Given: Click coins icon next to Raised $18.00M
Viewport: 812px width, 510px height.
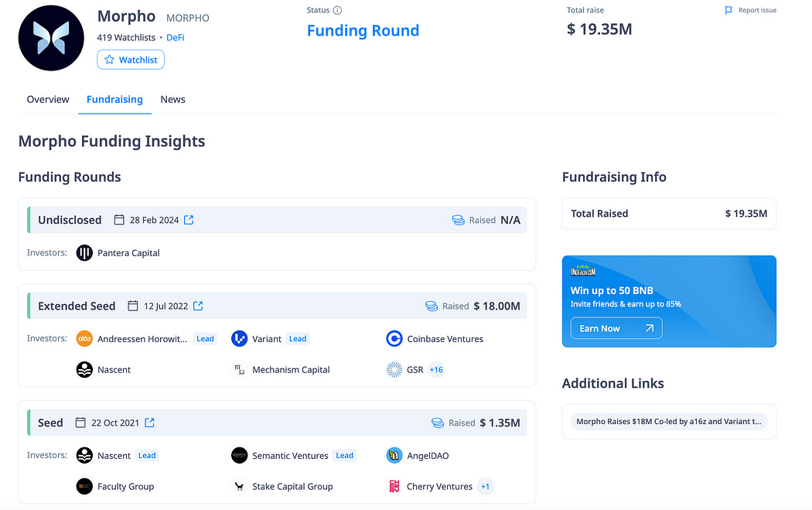Looking at the screenshot, I should [432, 306].
